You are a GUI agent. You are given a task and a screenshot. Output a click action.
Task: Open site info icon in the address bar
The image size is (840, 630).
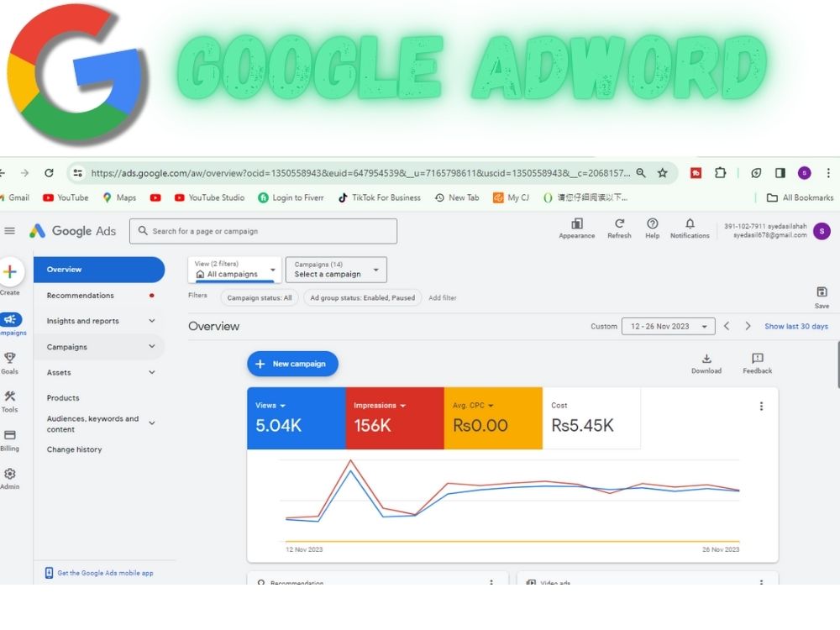pyautogui.click(x=77, y=172)
